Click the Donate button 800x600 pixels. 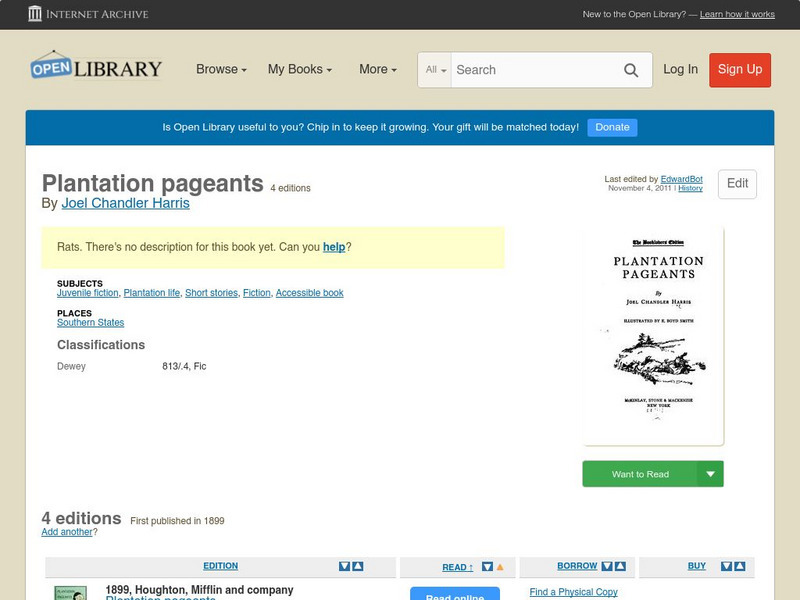(x=611, y=127)
